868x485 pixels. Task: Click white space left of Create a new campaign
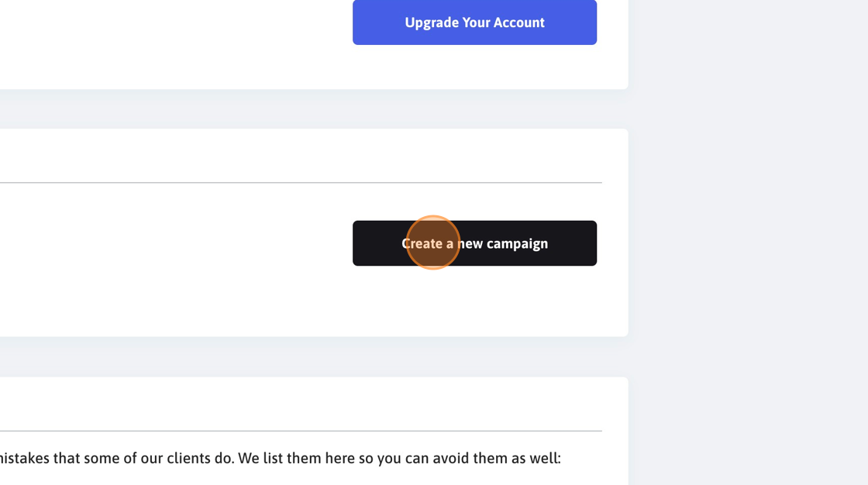point(176,243)
